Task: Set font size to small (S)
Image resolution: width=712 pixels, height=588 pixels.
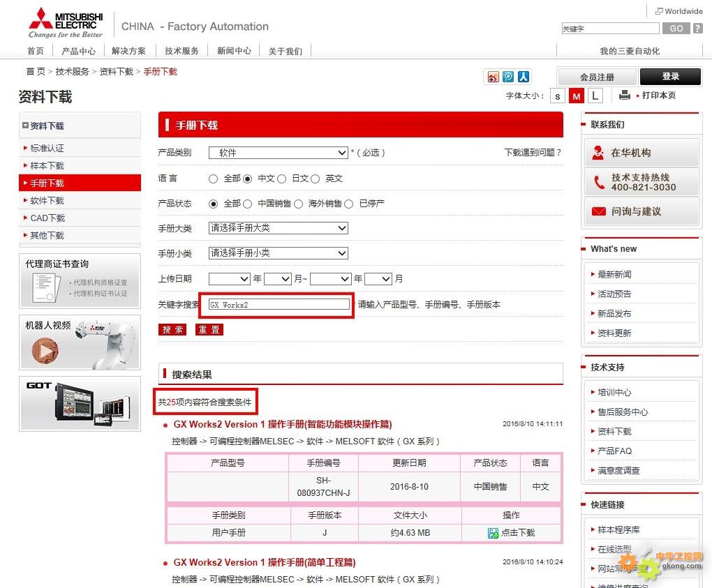Action: (x=558, y=96)
